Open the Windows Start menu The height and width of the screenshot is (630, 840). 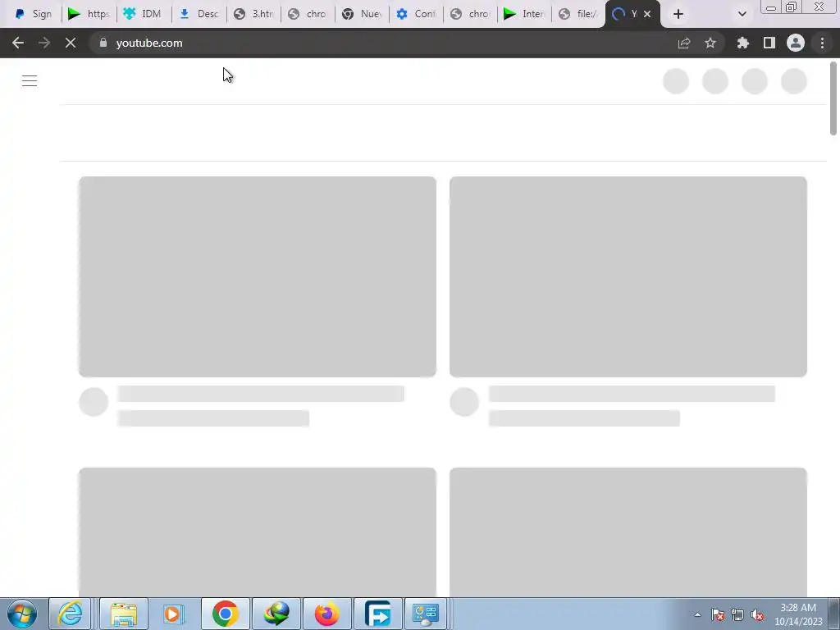click(x=22, y=614)
